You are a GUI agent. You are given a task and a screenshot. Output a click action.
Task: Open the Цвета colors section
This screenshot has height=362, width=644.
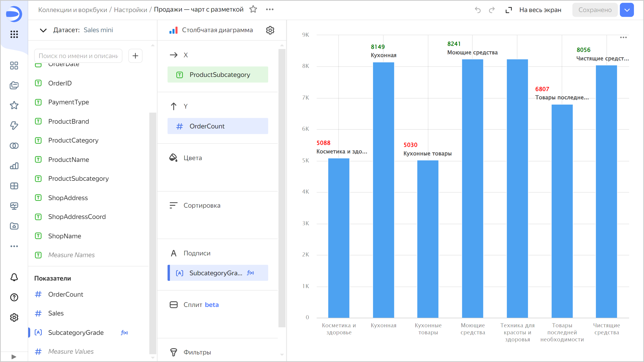pos(192,158)
